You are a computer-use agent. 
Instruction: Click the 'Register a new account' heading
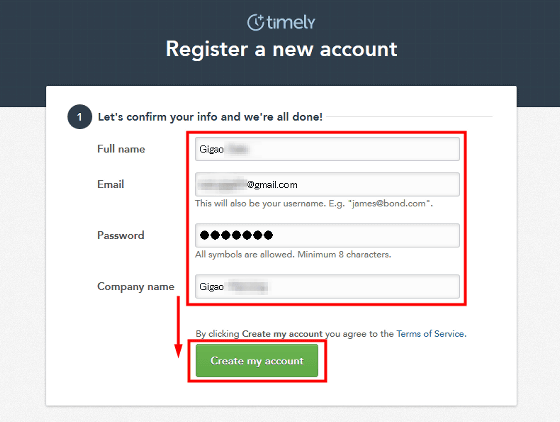click(x=281, y=49)
